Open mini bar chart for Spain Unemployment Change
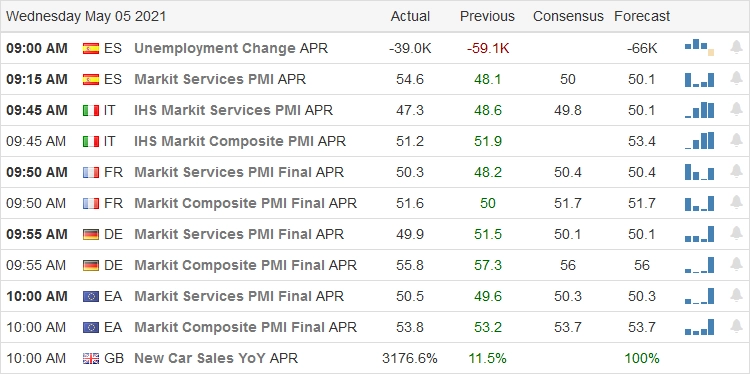This screenshot has width=750, height=374. click(699, 47)
